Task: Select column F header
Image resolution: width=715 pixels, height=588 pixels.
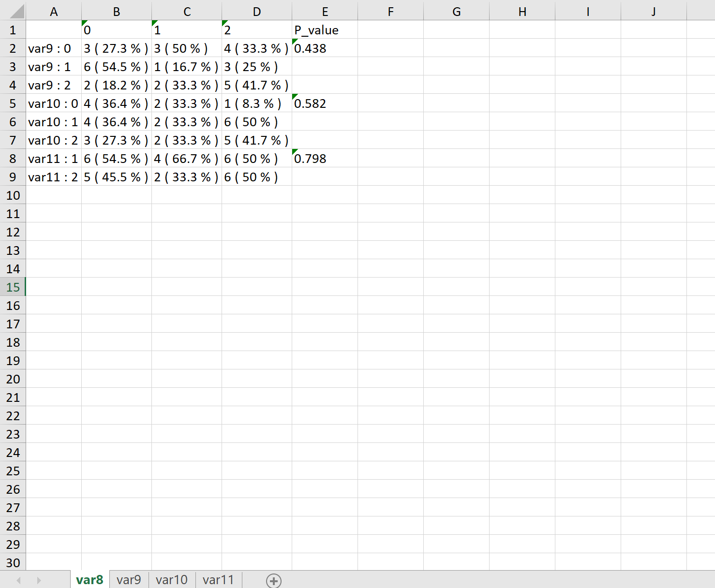Action: (391, 11)
